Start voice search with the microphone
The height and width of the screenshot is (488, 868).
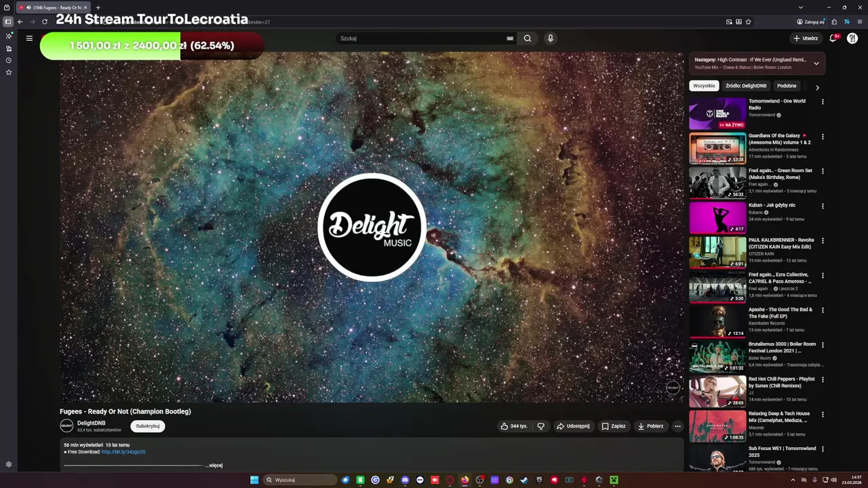click(551, 38)
